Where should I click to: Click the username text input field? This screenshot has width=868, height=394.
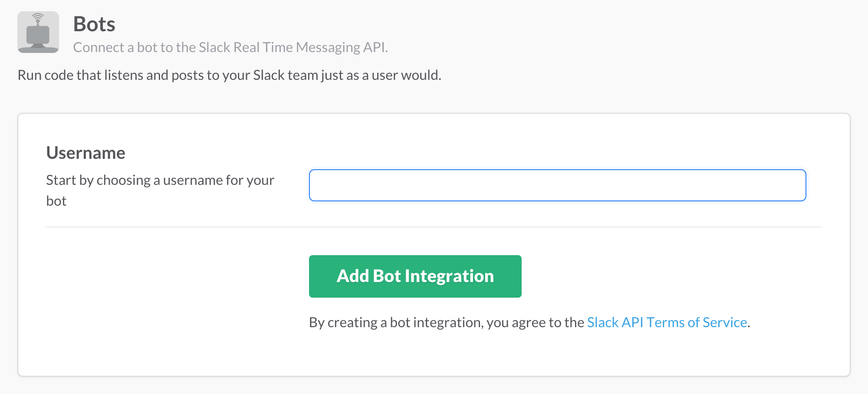click(557, 185)
